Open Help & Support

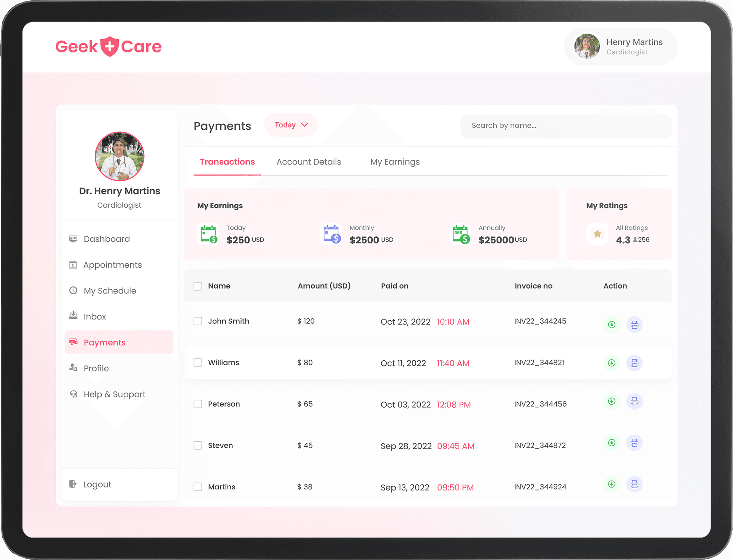coord(119,394)
